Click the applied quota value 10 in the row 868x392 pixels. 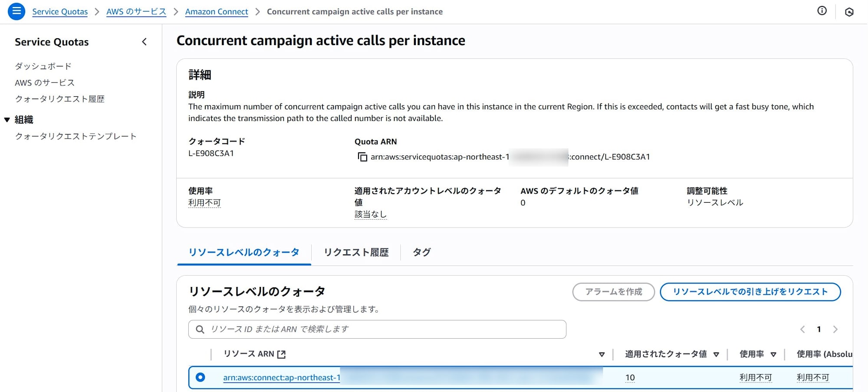[x=630, y=378]
